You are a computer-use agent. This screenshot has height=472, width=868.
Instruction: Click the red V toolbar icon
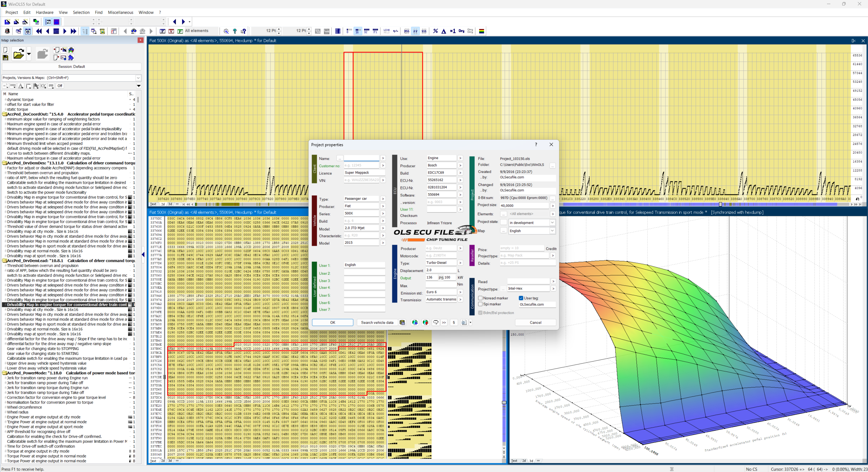click(171, 31)
